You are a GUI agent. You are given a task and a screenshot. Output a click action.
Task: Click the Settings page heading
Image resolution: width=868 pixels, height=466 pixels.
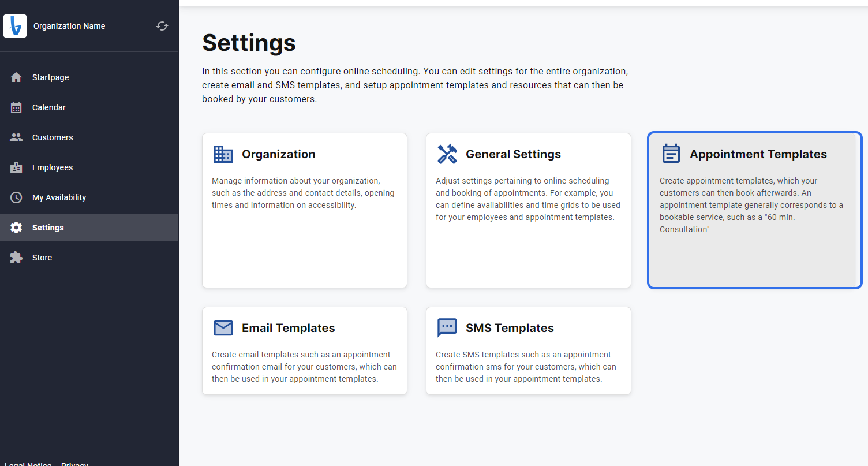249,43
